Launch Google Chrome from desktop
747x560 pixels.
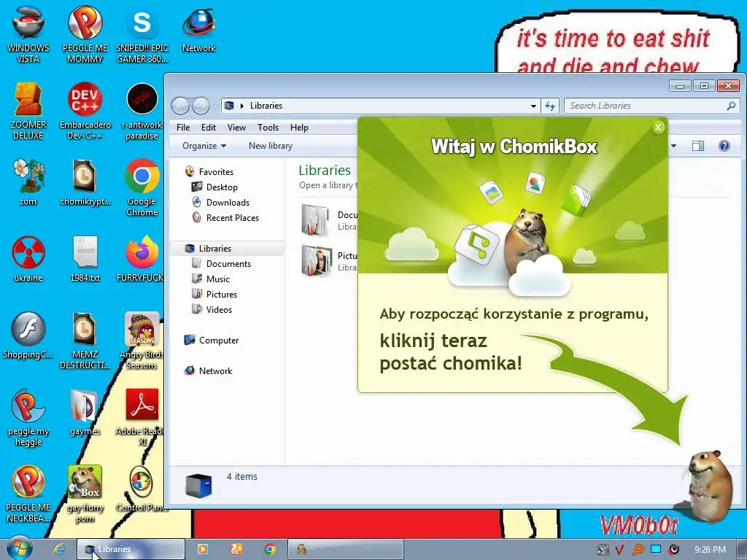142,187
